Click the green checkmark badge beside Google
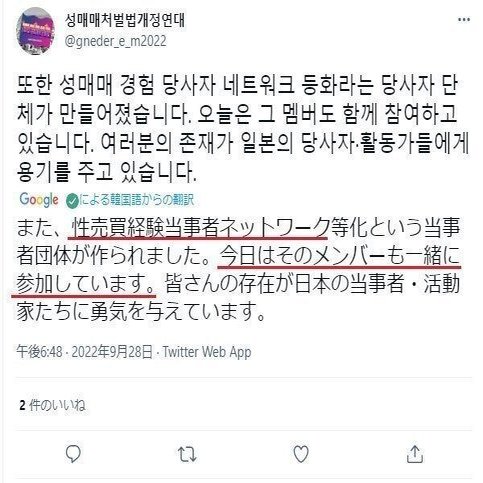The height and width of the screenshot is (483, 483). 72,201
